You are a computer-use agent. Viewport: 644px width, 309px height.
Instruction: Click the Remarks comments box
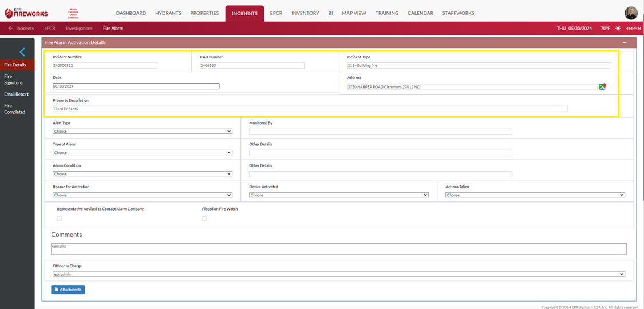click(339, 249)
